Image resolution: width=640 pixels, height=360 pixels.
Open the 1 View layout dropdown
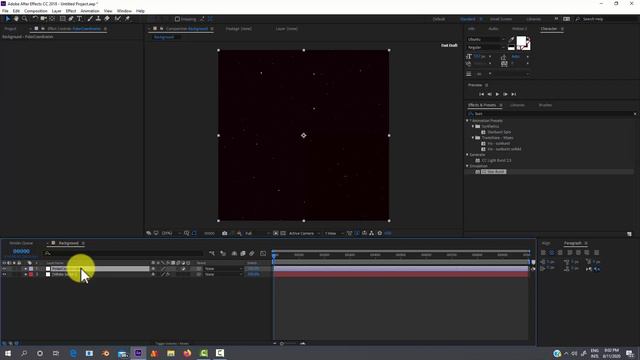tap(334, 233)
